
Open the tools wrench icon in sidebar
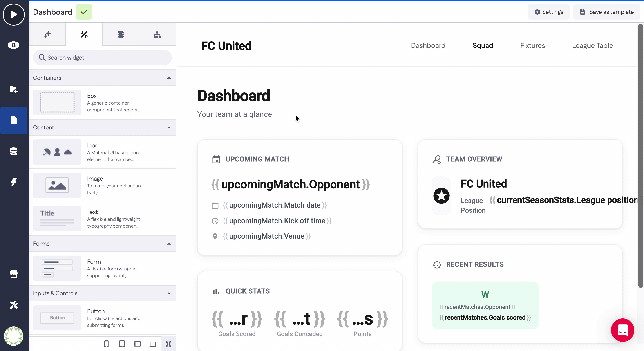(x=14, y=305)
